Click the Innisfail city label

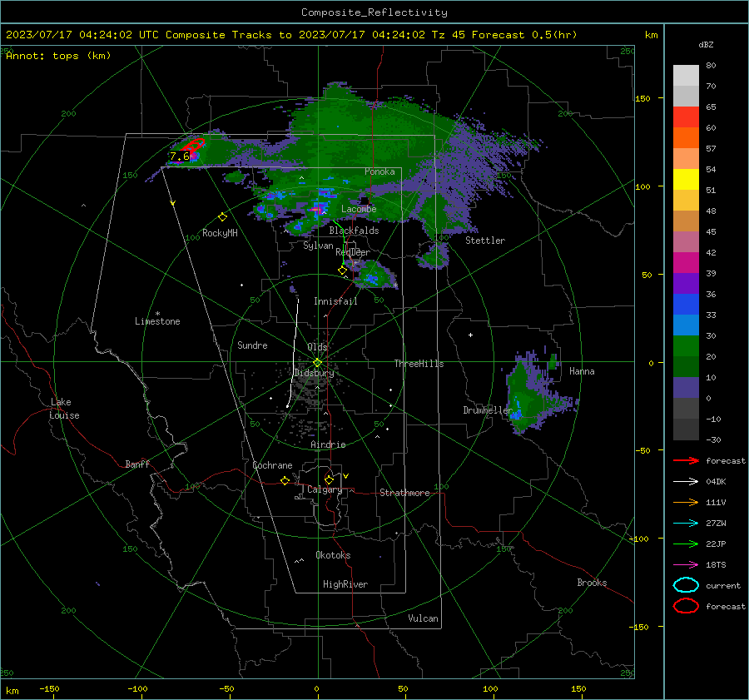(x=335, y=301)
